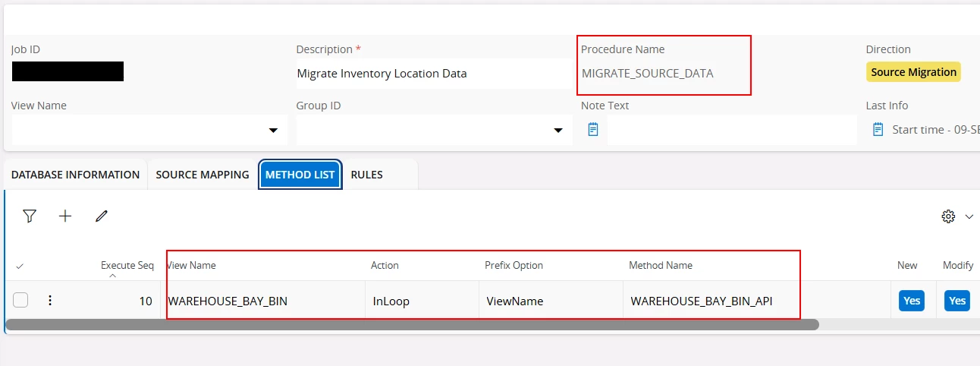Click the Execute Seq value 10
The height and width of the screenshot is (366, 980).
146,301
